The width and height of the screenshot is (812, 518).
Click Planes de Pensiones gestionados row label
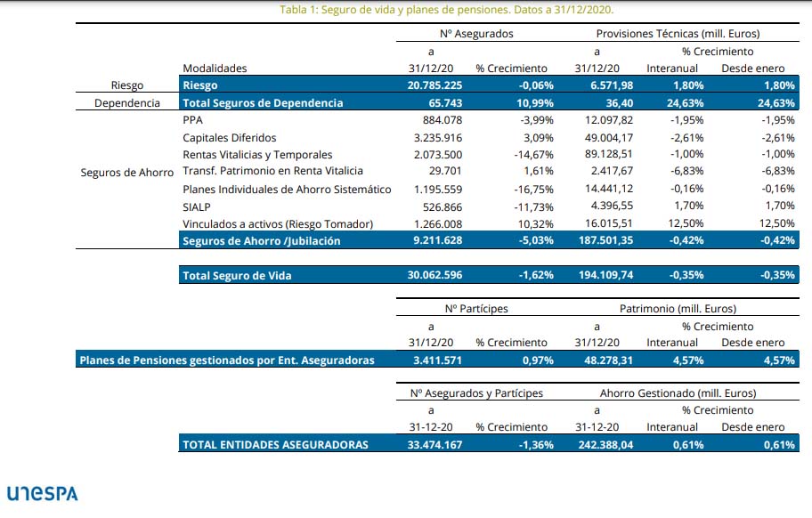[x=226, y=360]
